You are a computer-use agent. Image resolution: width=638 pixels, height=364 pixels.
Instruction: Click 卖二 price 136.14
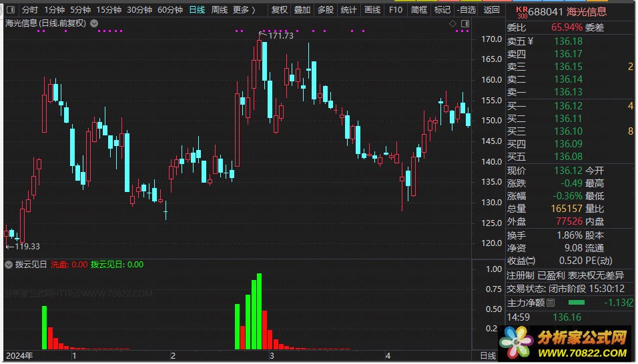click(568, 79)
